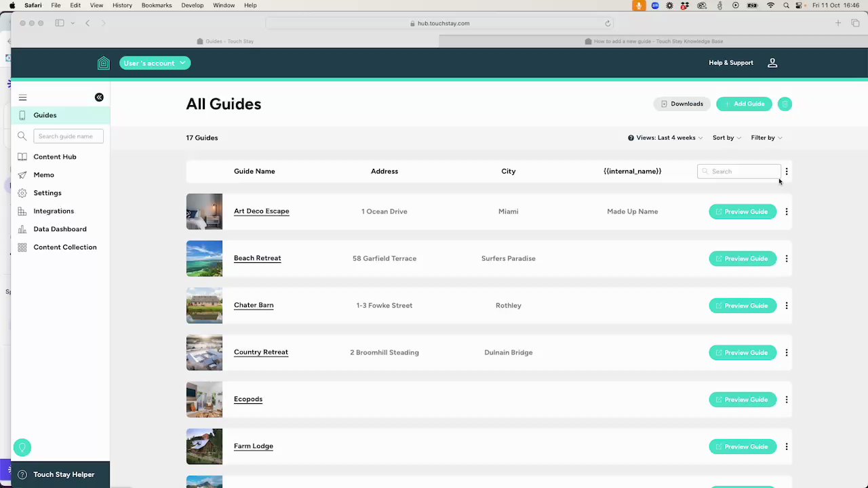Toggle the hamburger sidebar menu
The height and width of the screenshot is (488, 868).
[22, 98]
